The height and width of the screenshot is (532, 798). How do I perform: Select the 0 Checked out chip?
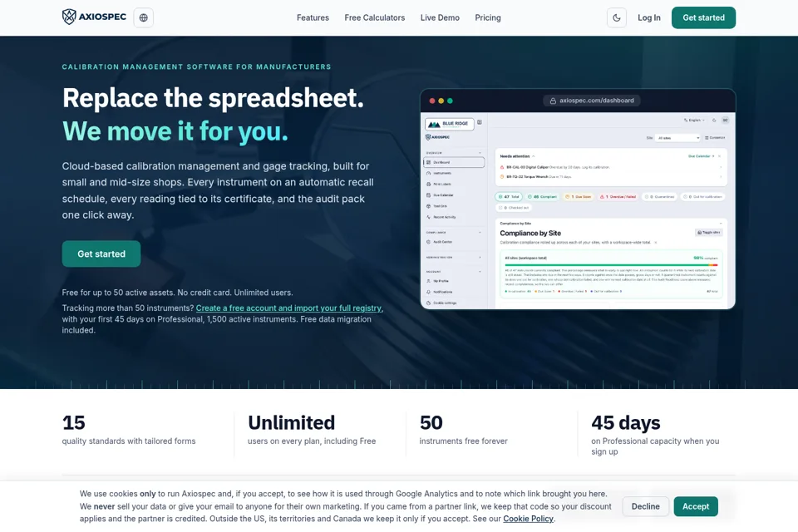pyautogui.click(x=514, y=208)
